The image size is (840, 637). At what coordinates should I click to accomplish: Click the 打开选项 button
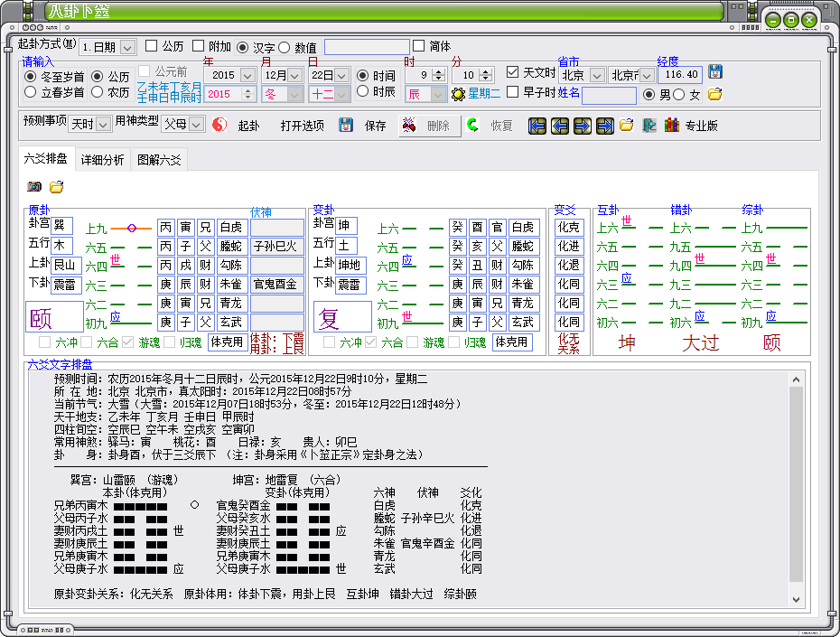302,126
